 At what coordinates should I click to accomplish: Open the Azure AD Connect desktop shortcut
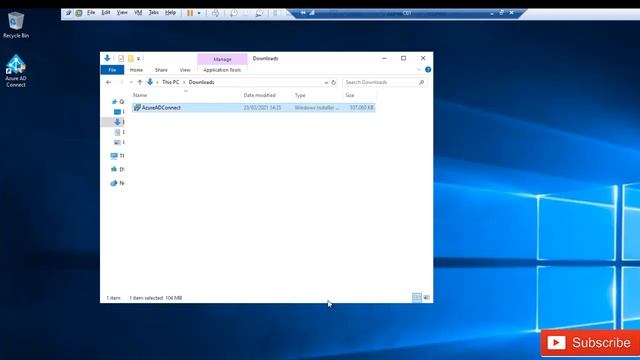point(16,71)
